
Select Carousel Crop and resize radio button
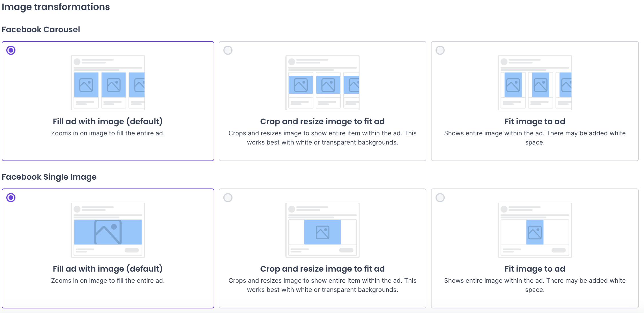pos(228,50)
